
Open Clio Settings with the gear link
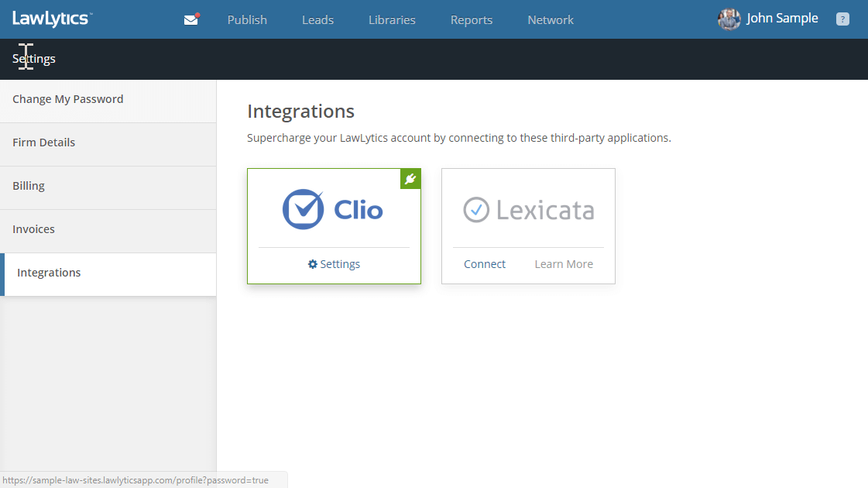tap(334, 264)
